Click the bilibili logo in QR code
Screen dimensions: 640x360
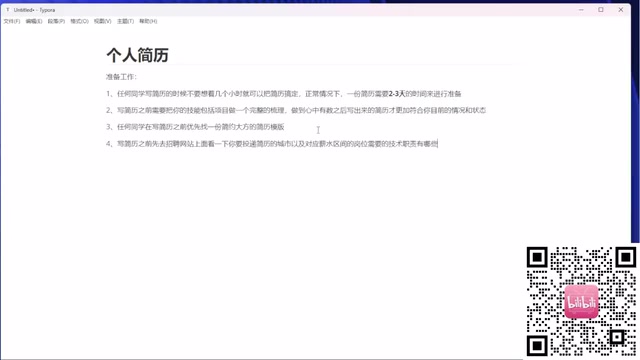[582, 302]
